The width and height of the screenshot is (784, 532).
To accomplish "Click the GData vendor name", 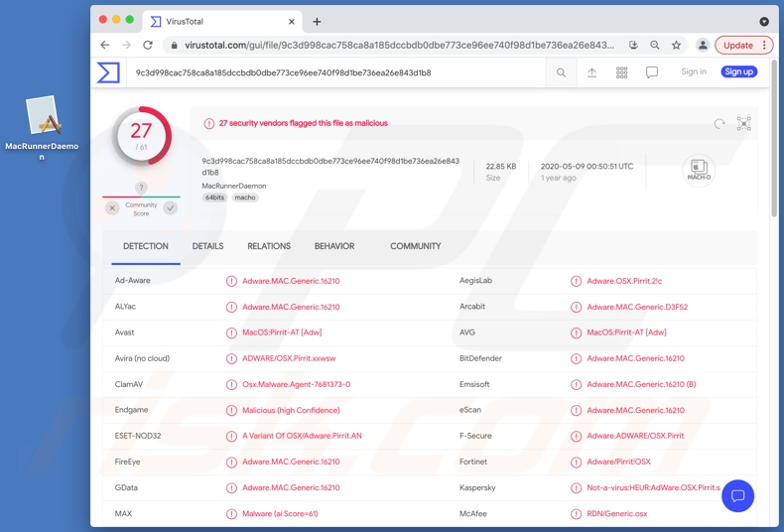I will coord(126,487).
